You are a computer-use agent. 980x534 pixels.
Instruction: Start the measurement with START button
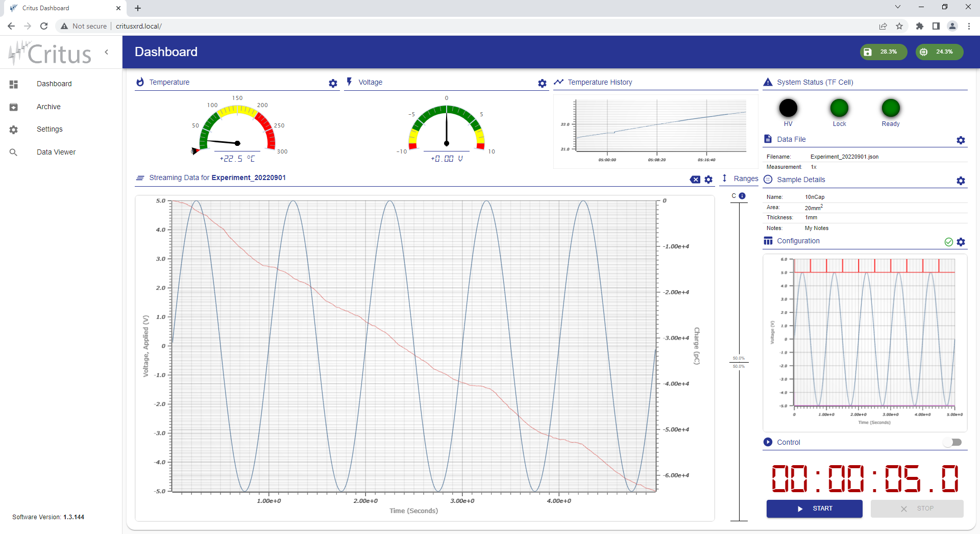(x=815, y=508)
